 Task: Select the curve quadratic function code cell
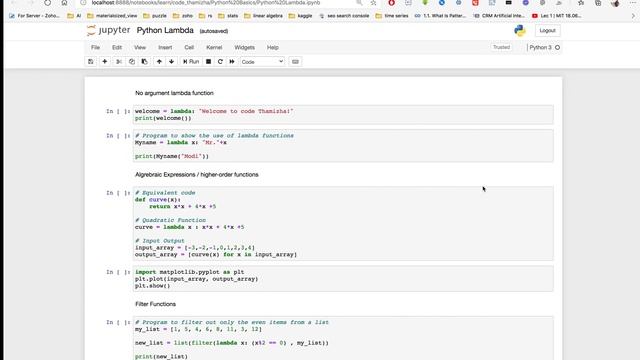343,224
